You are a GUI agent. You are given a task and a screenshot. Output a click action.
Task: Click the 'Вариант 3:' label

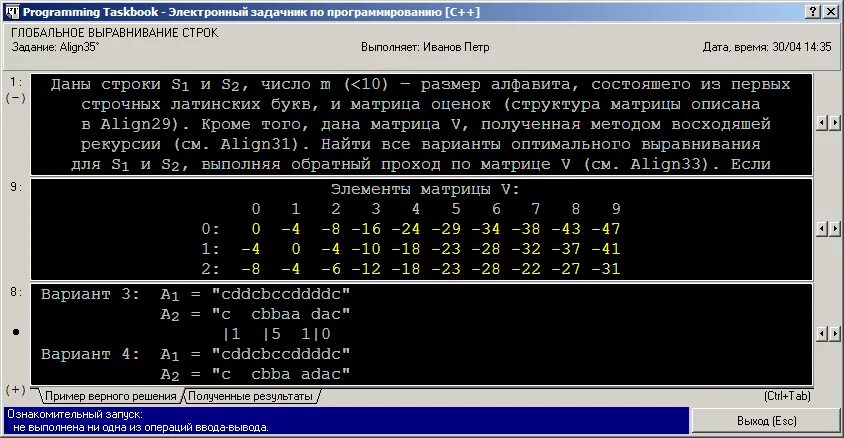(x=90, y=294)
